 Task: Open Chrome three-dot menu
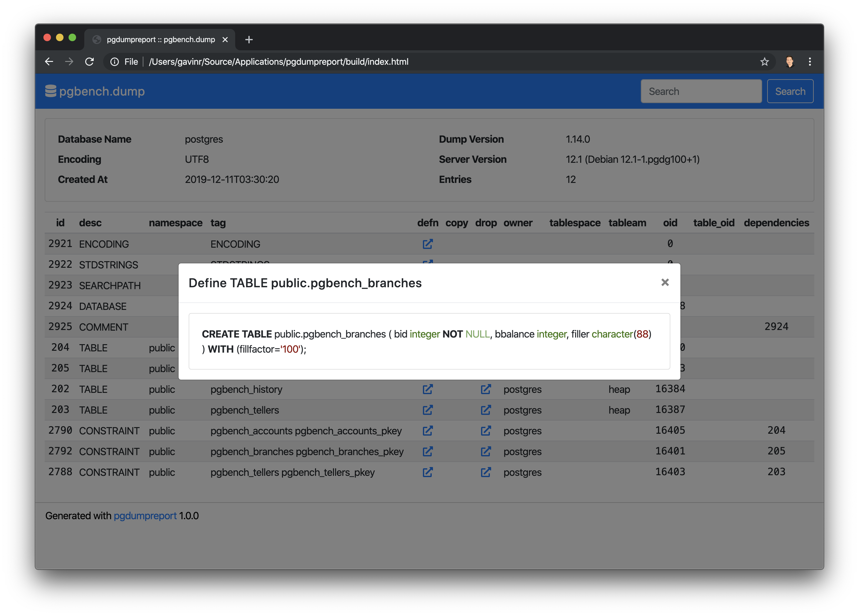pos(810,62)
